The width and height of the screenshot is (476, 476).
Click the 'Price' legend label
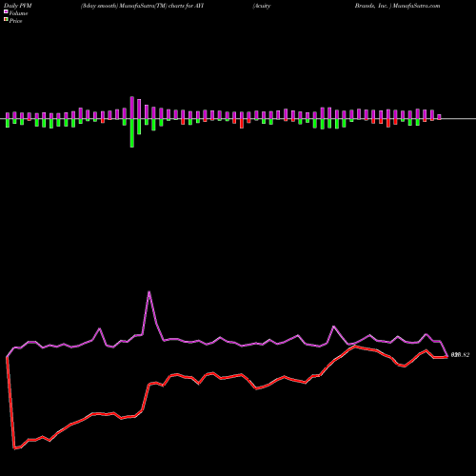tap(15, 21)
